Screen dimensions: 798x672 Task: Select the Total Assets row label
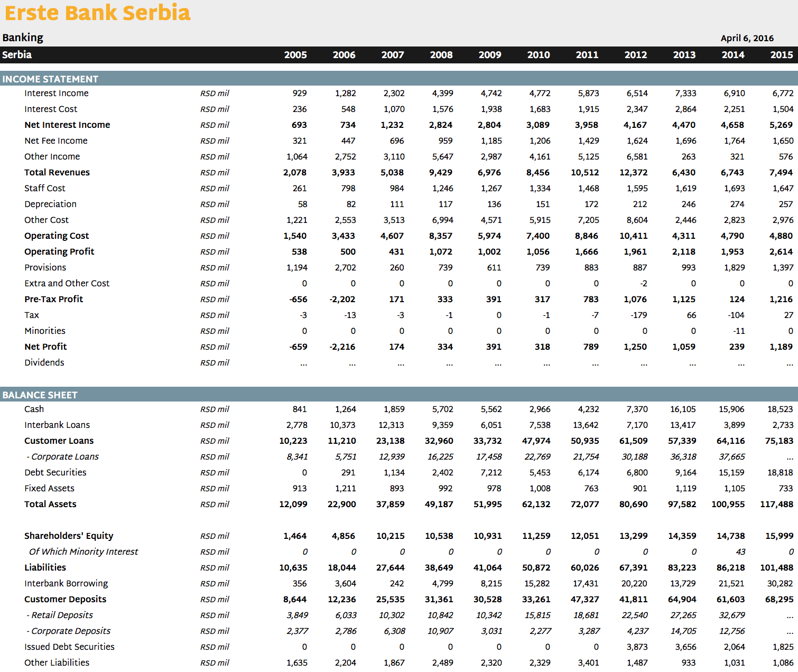[50, 505]
